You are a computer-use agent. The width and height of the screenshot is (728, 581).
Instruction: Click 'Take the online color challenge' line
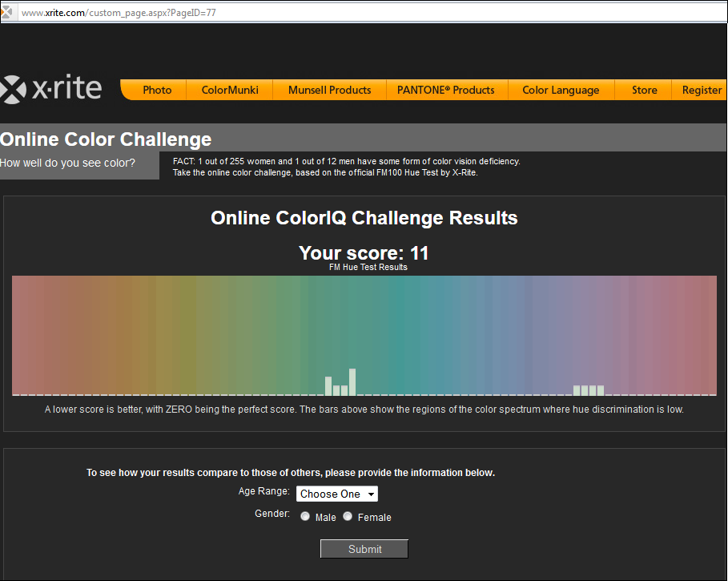pos(325,172)
